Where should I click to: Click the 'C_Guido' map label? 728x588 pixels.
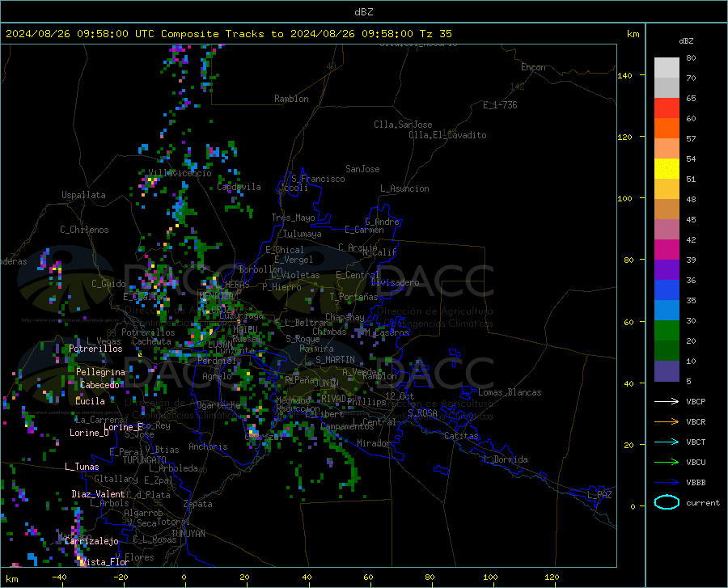108,284
